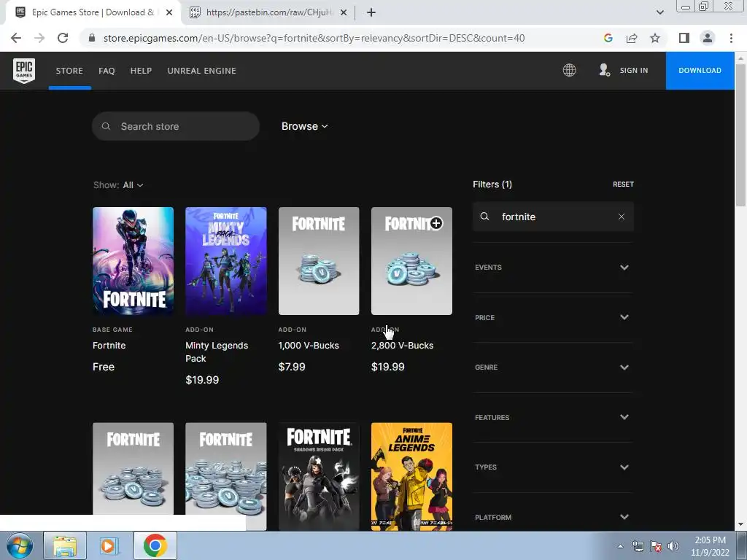Open Minty Legends Pack title link
This screenshot has width=747, height=560.
[x=217, y=352]
